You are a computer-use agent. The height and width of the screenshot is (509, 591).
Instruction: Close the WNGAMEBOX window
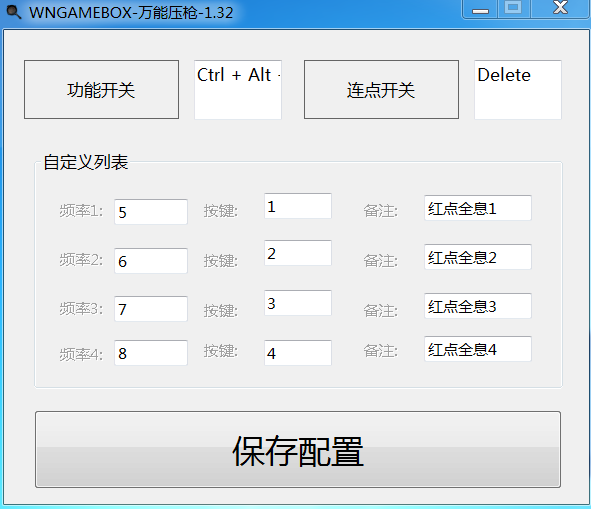(x=560, y=8)
